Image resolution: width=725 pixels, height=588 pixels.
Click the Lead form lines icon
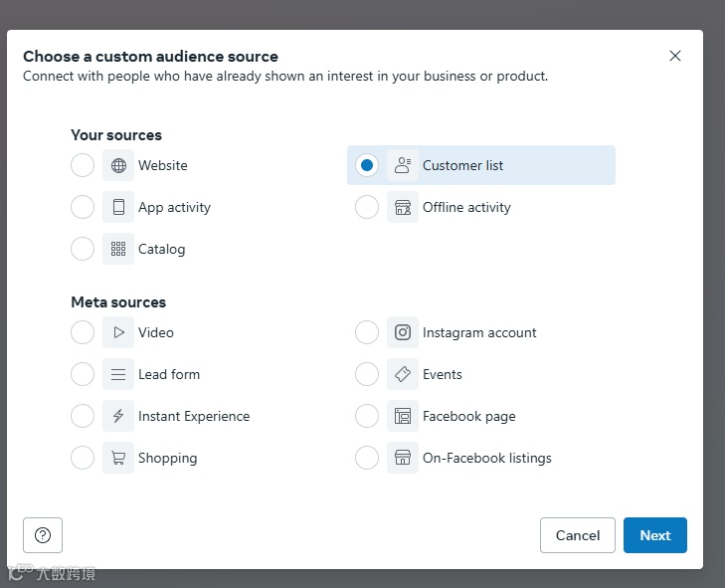pyautogui.click(x=118, y=375)
